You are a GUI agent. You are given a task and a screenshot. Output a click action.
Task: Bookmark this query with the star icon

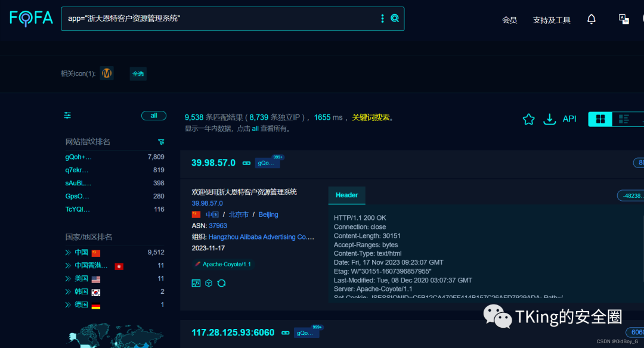(528, 119)
